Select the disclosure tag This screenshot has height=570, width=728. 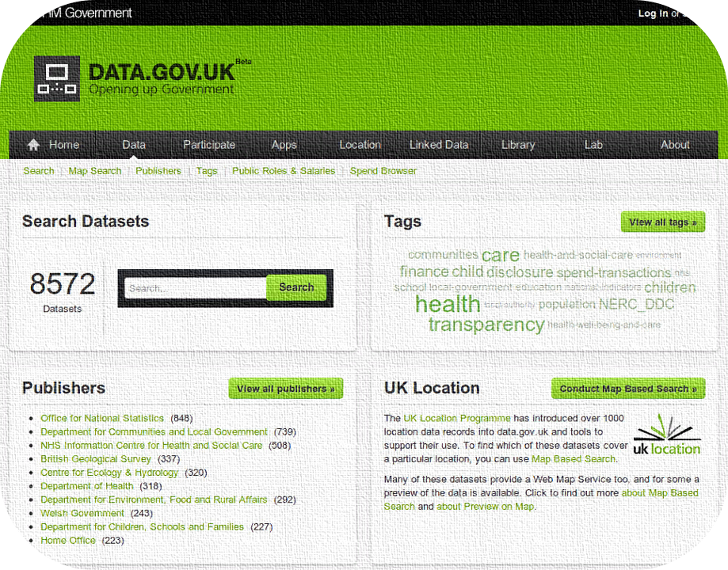pos(520,272)
